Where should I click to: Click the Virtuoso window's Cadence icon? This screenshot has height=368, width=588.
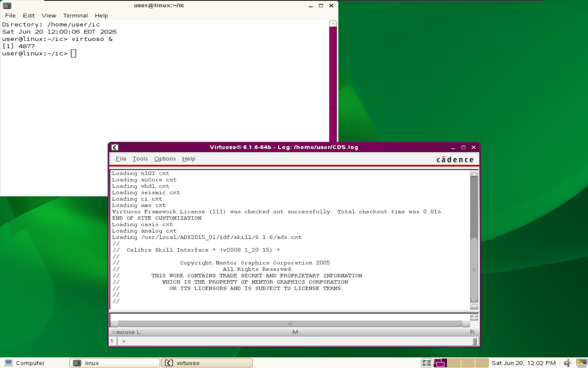tap(115, 148)
